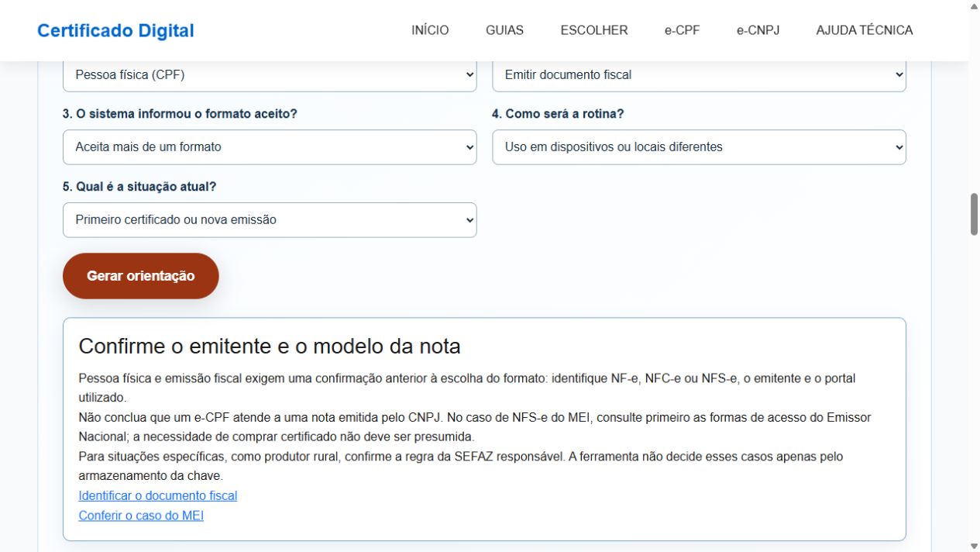Click the label 3. O sistema informou o formato aceito?
Image resolution: width=980 pixels, height=552 pixels.
[180, 114]
